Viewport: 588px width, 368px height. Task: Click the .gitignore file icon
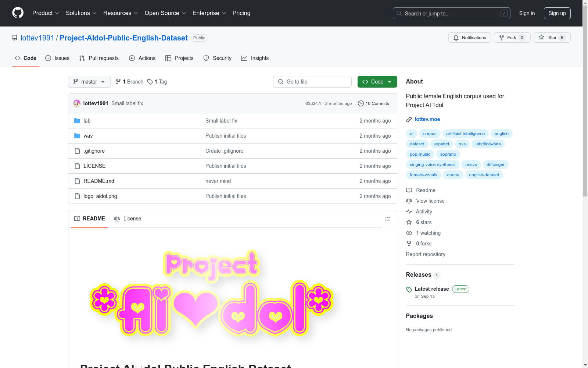(77, 151)
